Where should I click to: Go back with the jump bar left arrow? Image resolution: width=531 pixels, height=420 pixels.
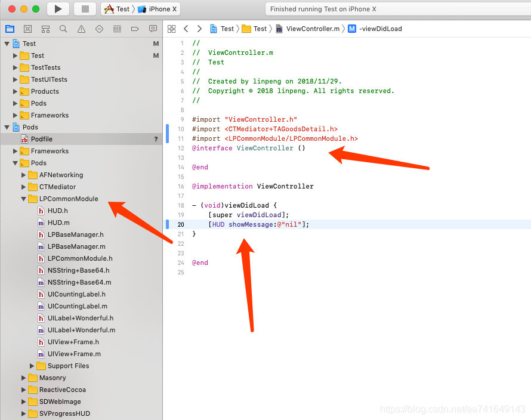pos(186,29)
